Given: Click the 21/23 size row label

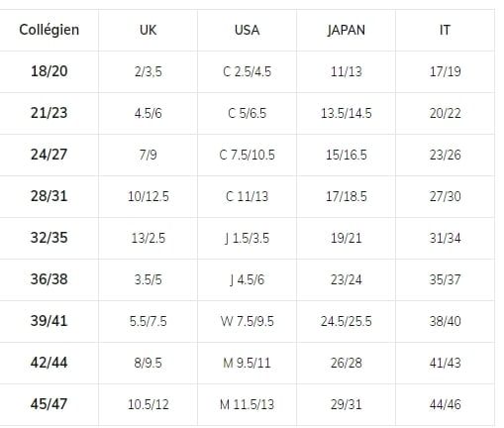Looking at the screenshot, I should coord(50,113).
